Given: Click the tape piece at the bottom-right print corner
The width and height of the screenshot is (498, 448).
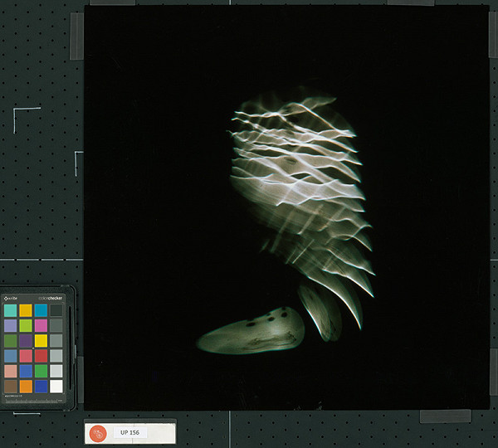Looking at the screenshot, I should pyautogui.click(x=445, y=416).
